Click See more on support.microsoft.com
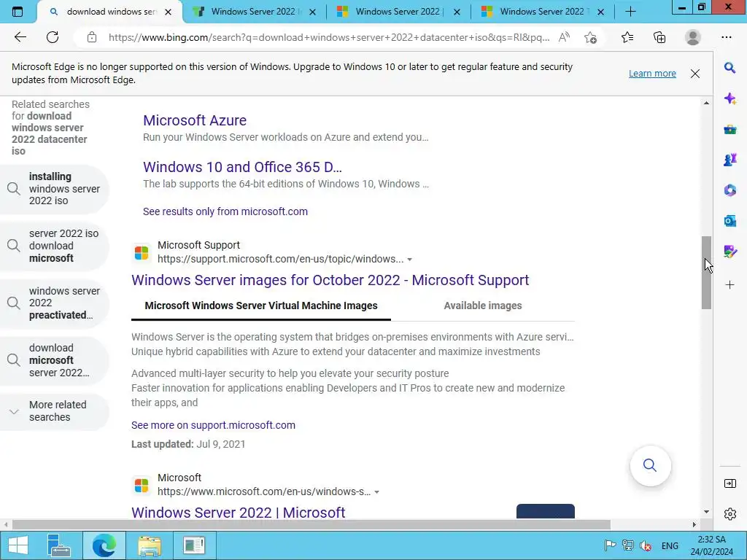The width and height of the screenshot is (747, 560). [x=214, y=425]
